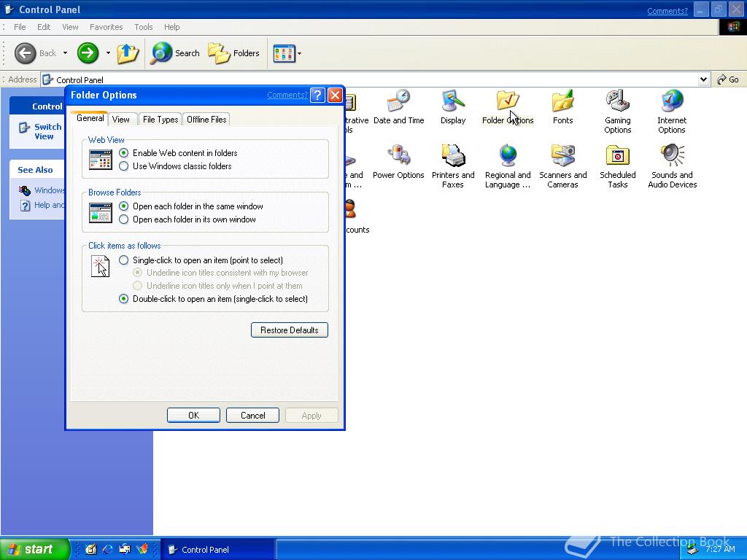The width and height of the screenshot is (747, 560).
Task: Click the Start button
Action: pyautogui.click(x=34, y=549)
